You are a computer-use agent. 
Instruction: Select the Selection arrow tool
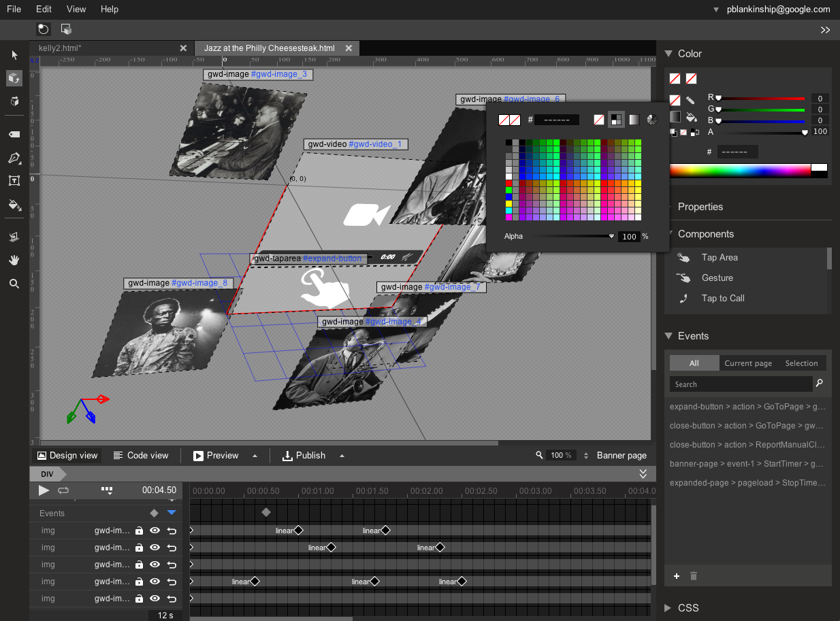pos(14,55)
